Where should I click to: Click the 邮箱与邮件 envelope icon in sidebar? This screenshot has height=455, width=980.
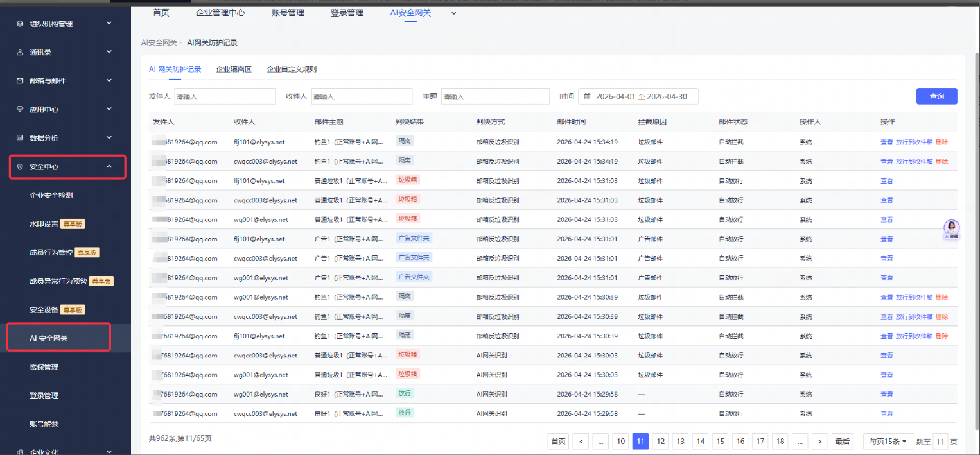[x=20, y=81]
